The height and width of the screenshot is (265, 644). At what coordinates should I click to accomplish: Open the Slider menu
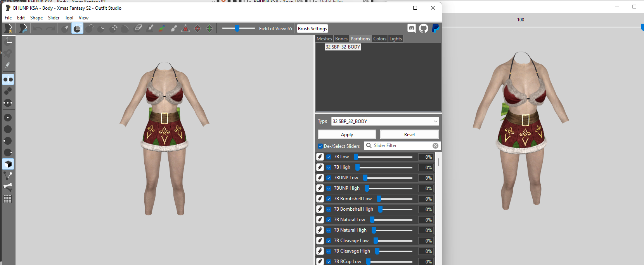[x=54, y=18]
